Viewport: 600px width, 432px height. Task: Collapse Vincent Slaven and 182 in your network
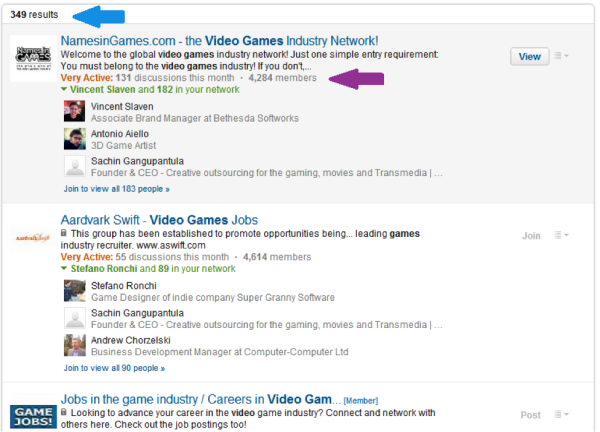[150, 90]
